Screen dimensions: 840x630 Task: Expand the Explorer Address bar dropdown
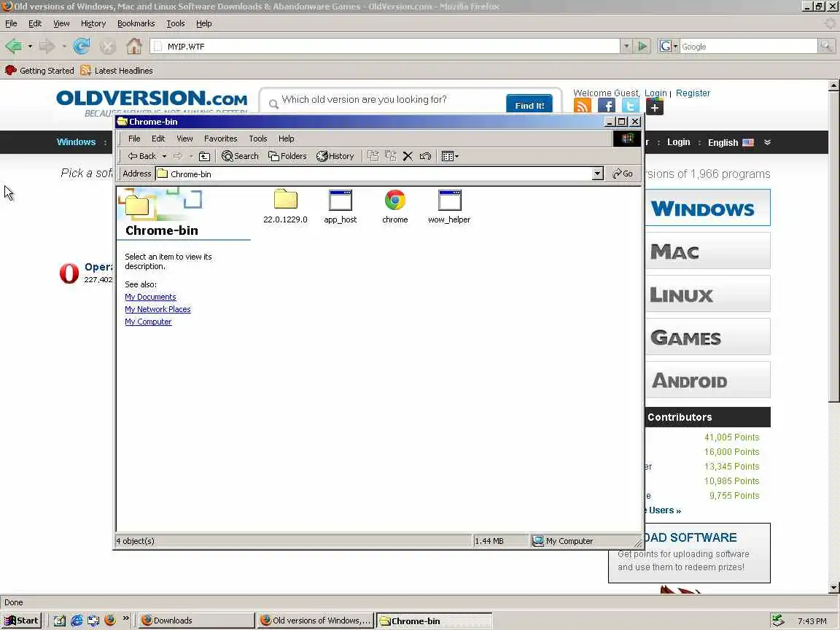click(598, 174)
